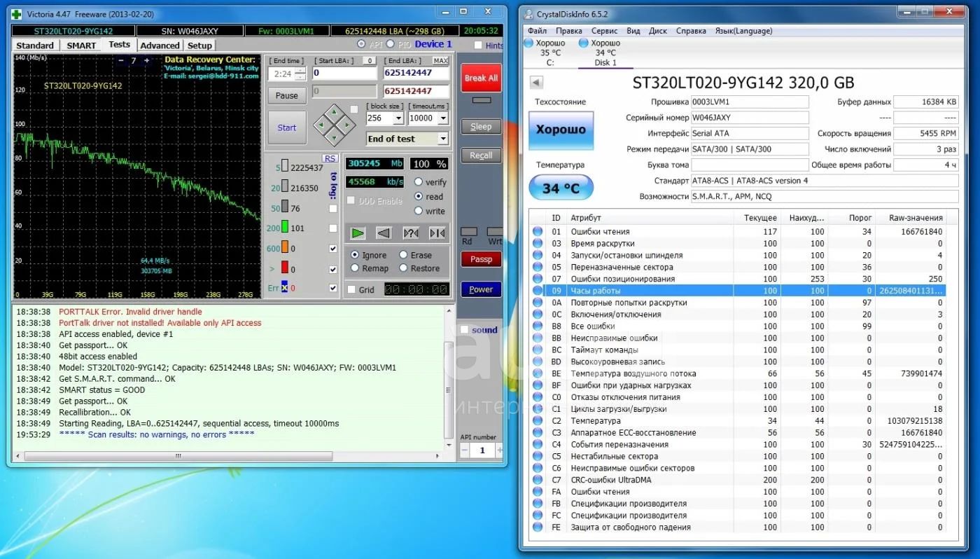The width and height of the screenshot is (980, 559).
Task: Toggle the Grid checkbox
Action: coord(351,289)
